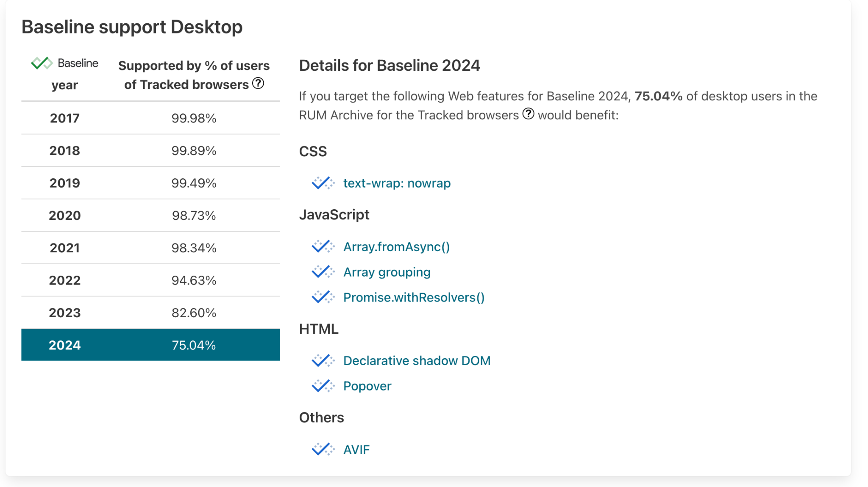Click the Popover HTML feature icon
Viewport: 868px width, 487px height.
[x=323, y=386]
